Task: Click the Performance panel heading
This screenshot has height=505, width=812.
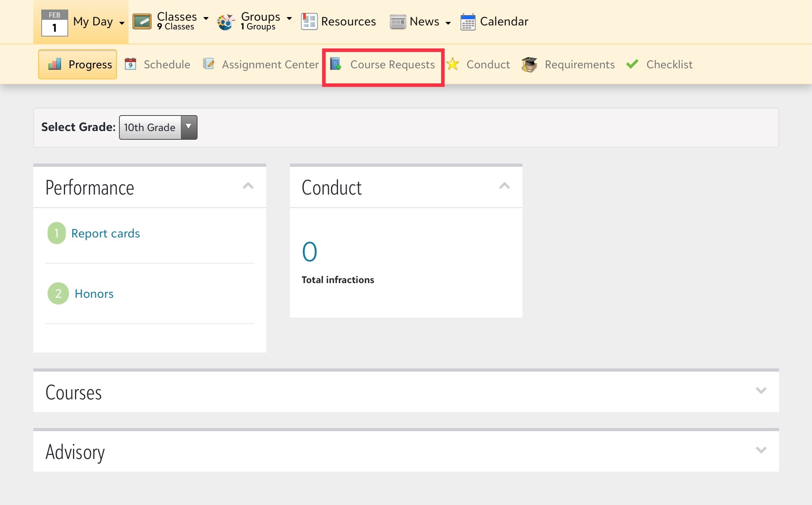Action: pyautogui.click(x=90, y=188)
